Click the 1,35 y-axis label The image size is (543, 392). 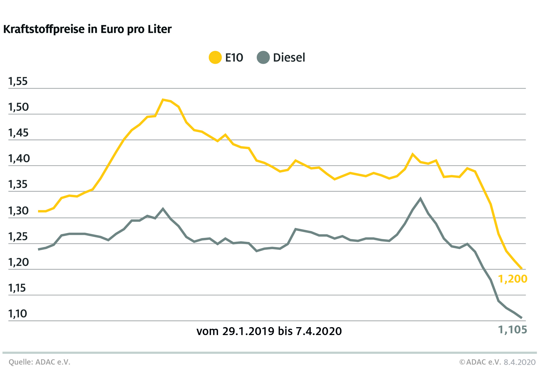[x=18, y=185]
